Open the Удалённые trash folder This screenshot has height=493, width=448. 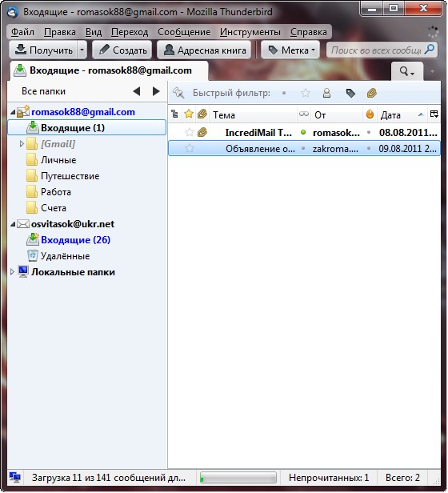pos(65,256)
